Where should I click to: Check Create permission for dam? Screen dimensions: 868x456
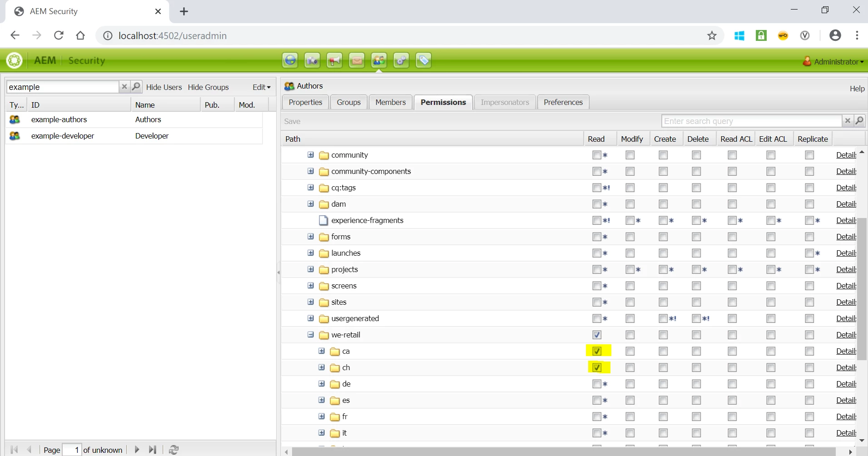[663, 204]
